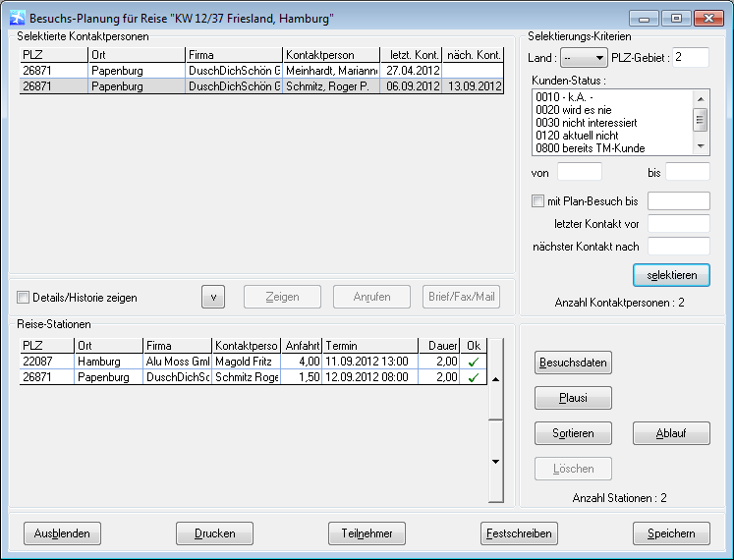Screen dimensions: 734x560
Task: Click in the PLZ-Gebiet field
Action: (691, 58)
